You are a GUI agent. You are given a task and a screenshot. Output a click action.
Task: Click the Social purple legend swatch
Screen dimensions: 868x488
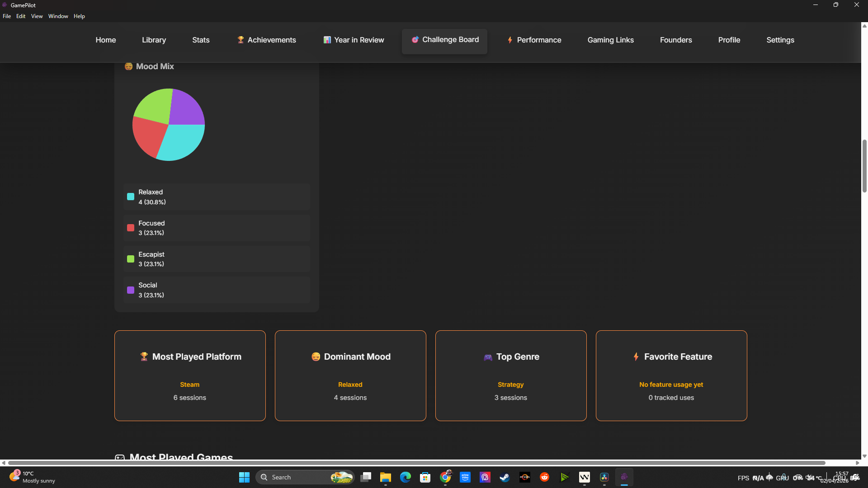coord(131,290)
